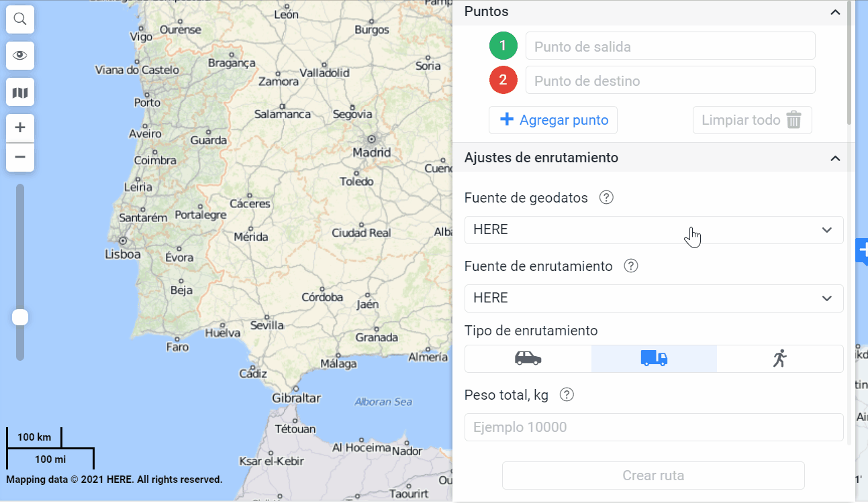Collapse the Puntos section
Image resolution: width=868 pixels, height=503 pixels.
tap(835, 12)
